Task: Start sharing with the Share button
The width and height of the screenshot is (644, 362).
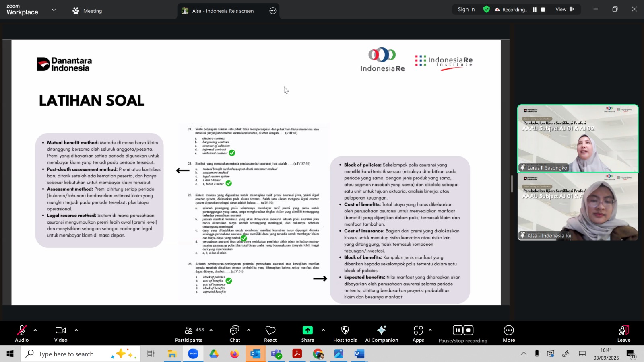Action: pos(308,334)
